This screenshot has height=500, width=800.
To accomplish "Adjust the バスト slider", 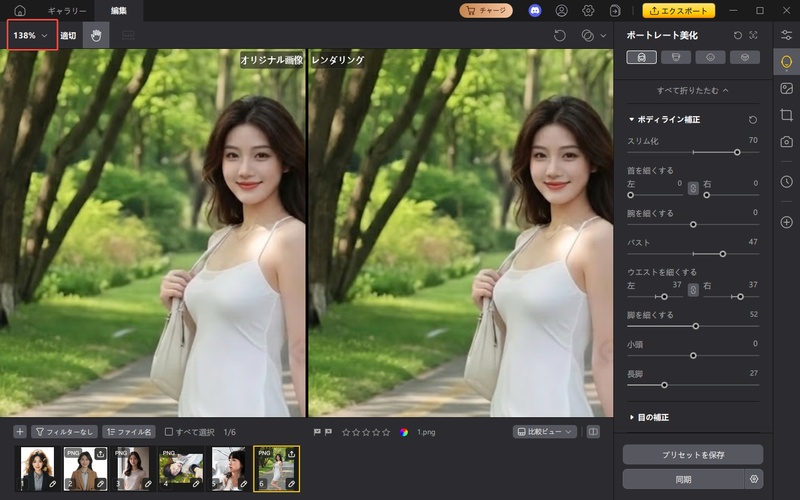I will pos(722,254).
